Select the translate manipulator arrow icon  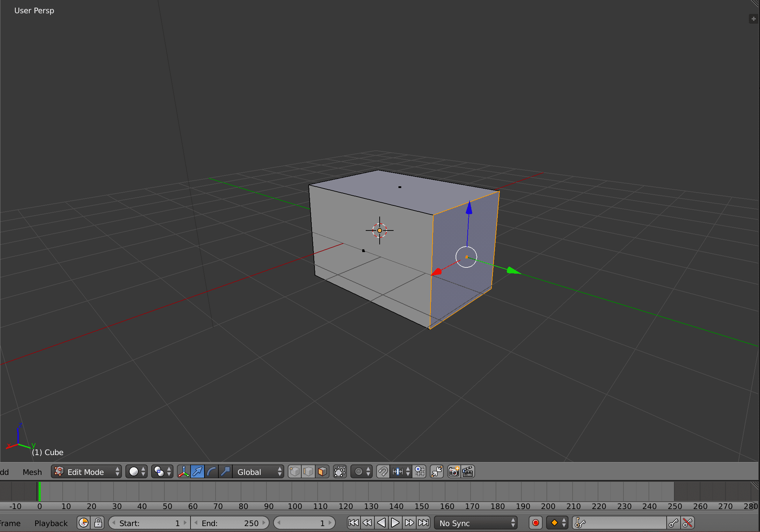[197, 472]
